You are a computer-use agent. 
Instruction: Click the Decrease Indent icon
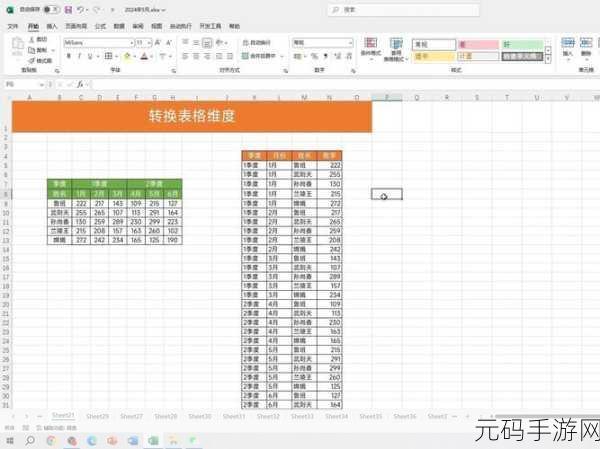219,56
